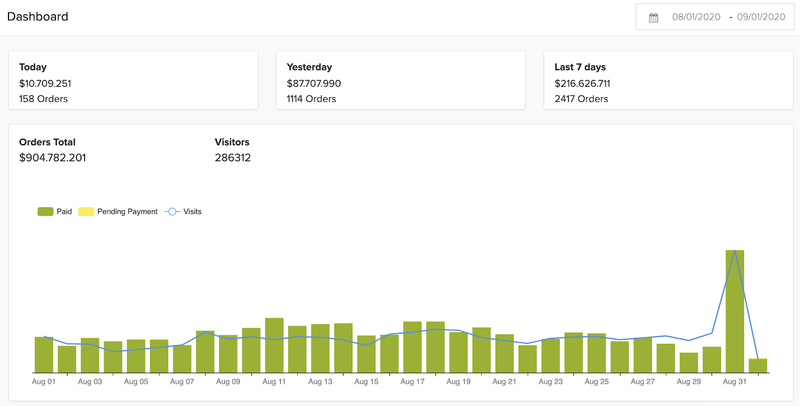The height and width of the screenshot is (406, 800).
Task: Click the last small bar after Aug 31
Action: point(758,365)
